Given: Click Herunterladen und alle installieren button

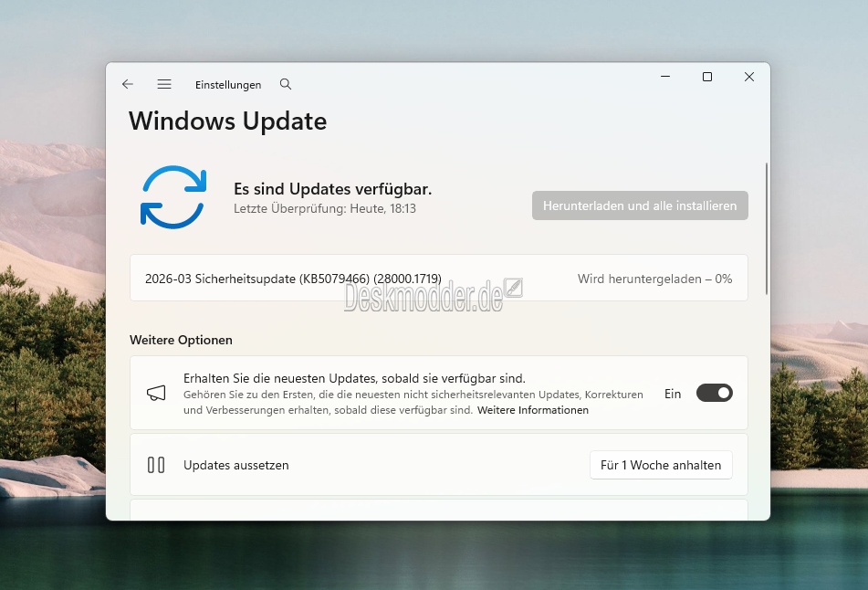Looking at the screenshot, I should (640, 205).
